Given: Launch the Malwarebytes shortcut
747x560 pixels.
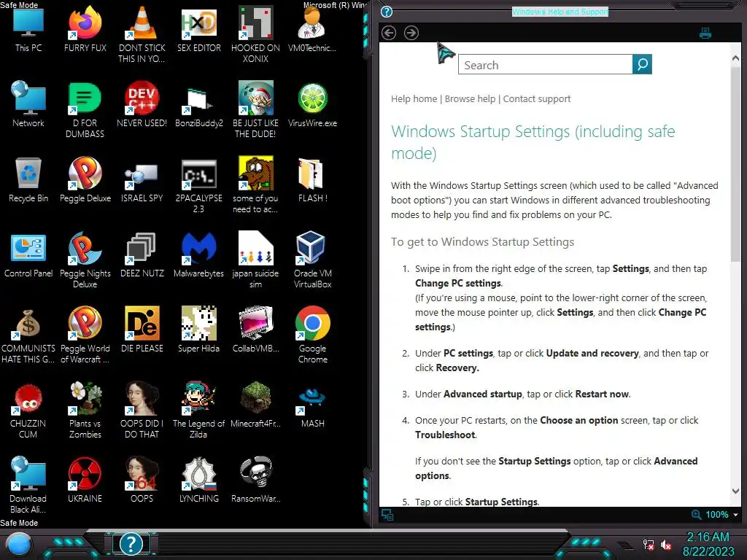Looking at the screenshot, I should tap(198, 254).
